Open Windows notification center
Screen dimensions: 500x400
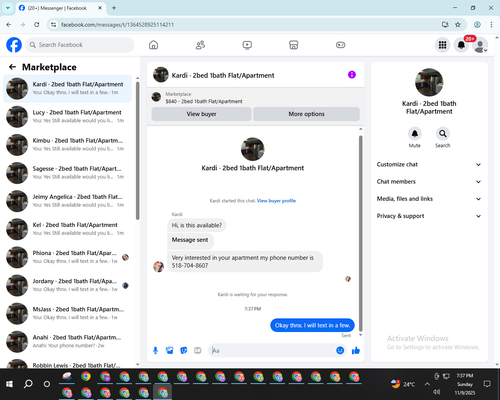(x=487, y=384)
